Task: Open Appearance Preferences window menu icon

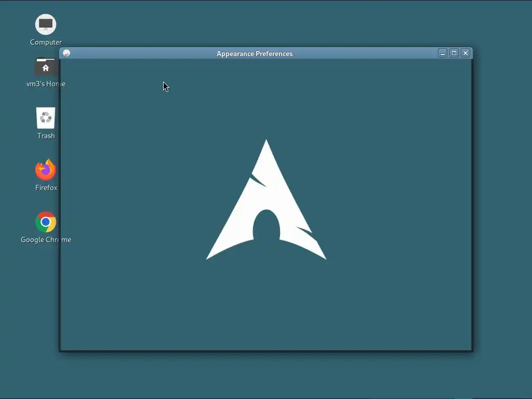Action: point(66,54)
